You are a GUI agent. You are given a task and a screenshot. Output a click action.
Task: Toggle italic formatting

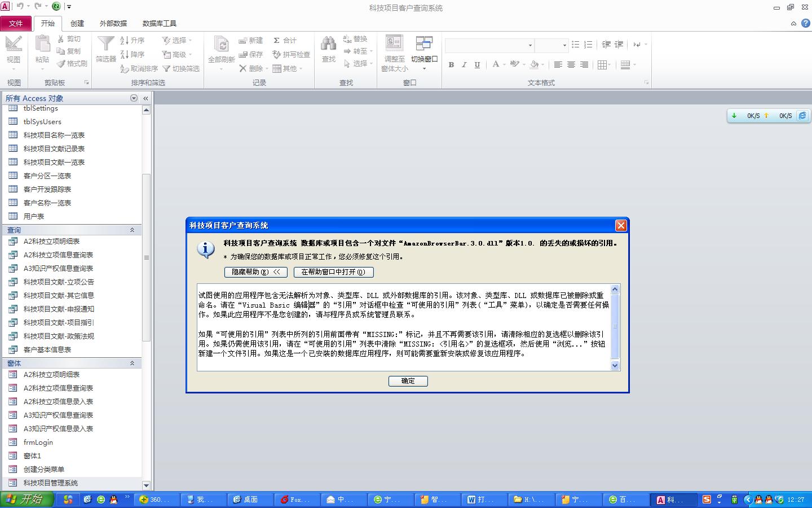coord(464,65)
